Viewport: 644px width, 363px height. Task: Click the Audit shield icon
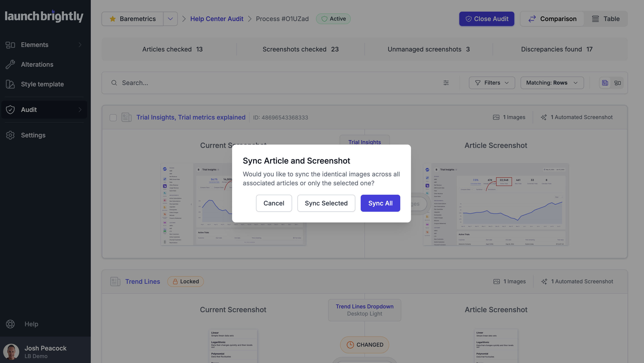pyautogui.click(x=10, y=110)
